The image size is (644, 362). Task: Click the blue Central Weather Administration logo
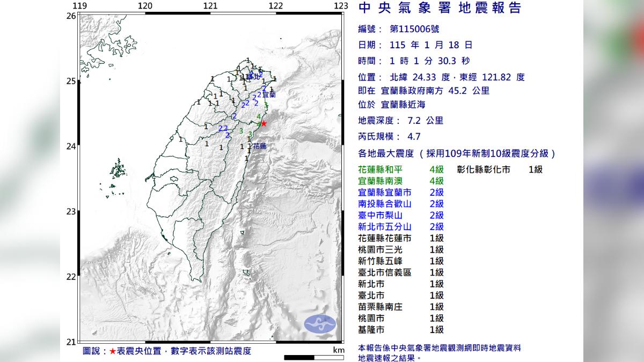tap(320, 323)
